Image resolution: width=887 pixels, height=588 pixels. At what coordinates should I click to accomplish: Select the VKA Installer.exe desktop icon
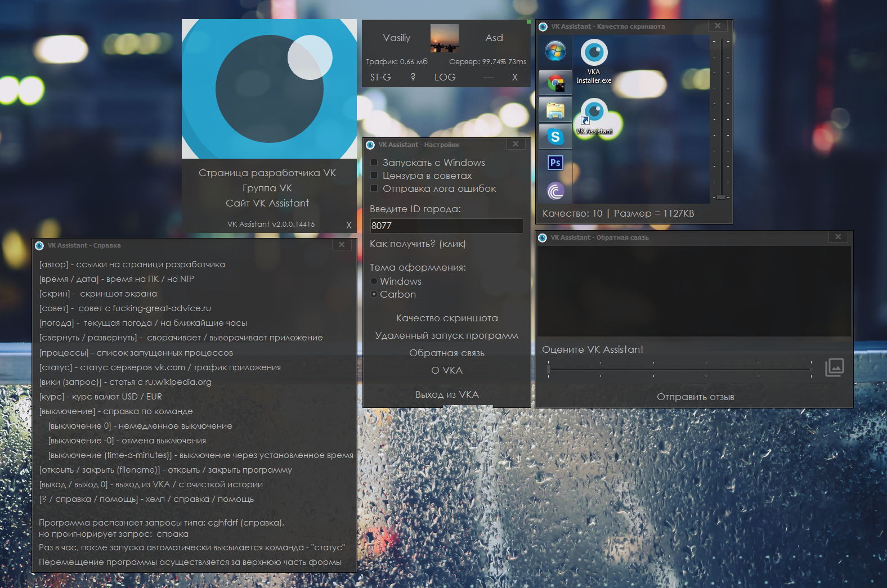point(594,62)
